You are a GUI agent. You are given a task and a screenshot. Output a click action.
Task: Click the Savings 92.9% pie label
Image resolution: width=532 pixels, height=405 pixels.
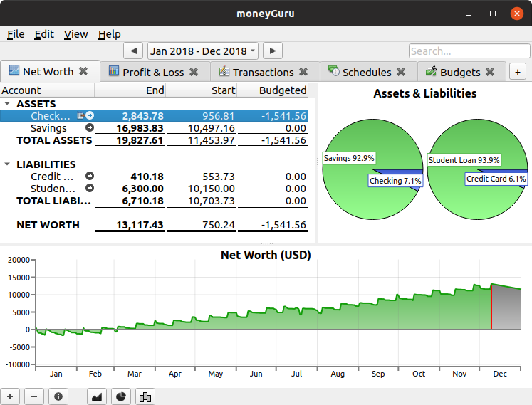(349, 158)
